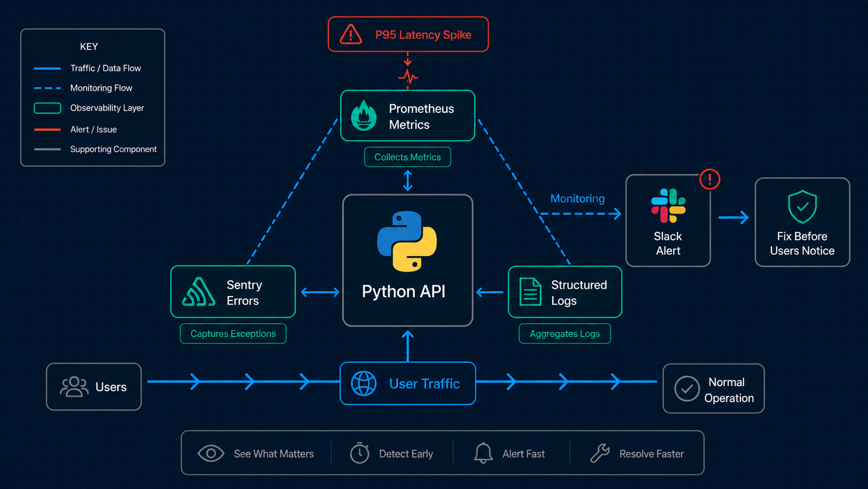The height and width of the screenshot is (489, 868).
Task: Select the Structured Logs node
Action: coord(565,292)
